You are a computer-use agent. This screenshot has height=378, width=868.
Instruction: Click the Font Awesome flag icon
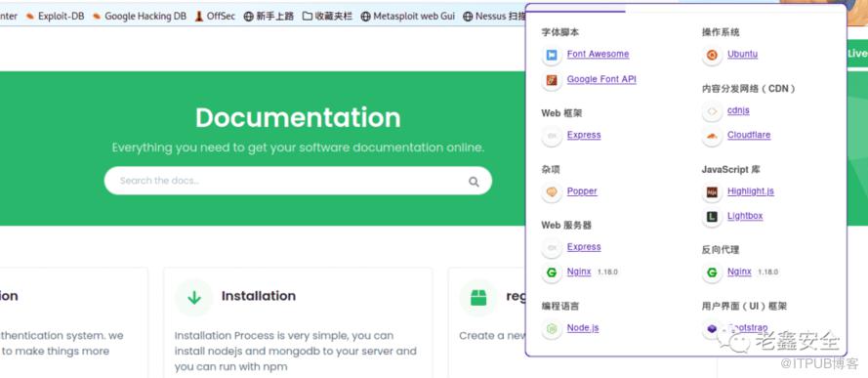tap(552, 55)
